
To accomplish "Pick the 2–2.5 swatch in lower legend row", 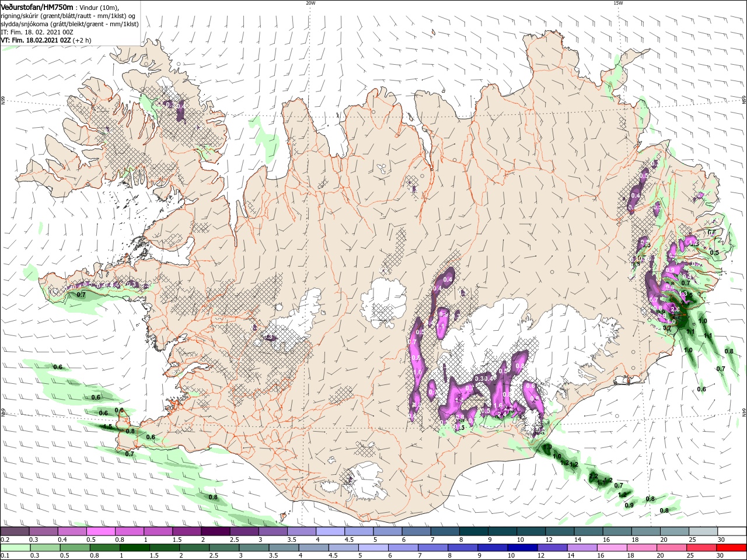I will coord(194,547).
